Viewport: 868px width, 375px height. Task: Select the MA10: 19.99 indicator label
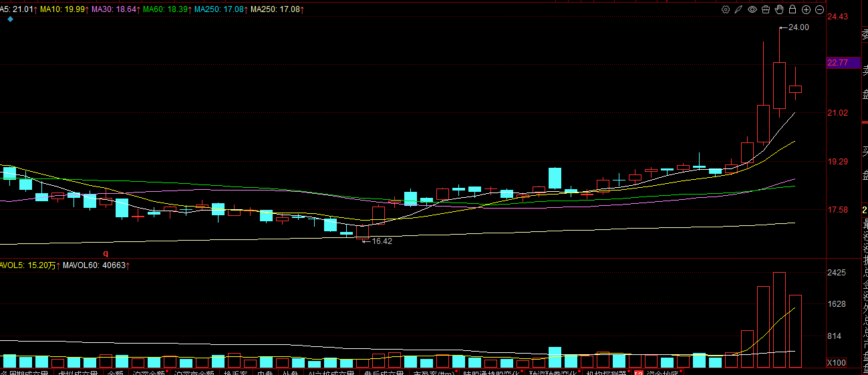point(64,9)
